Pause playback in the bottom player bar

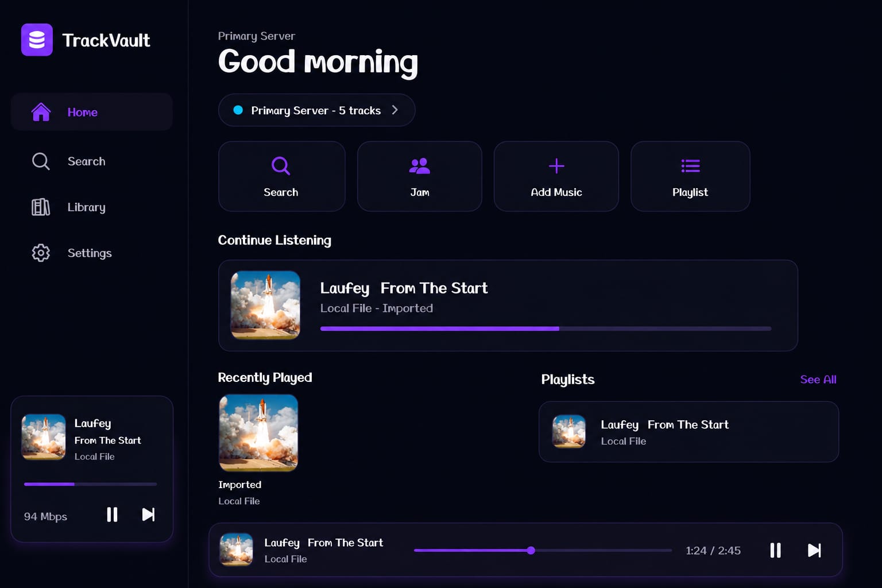[775, 550]
